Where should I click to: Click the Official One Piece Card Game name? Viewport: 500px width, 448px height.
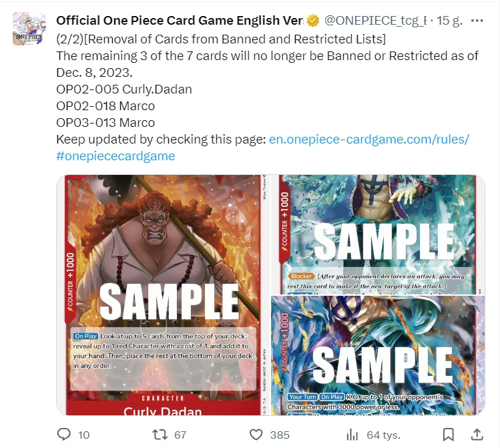180,21
